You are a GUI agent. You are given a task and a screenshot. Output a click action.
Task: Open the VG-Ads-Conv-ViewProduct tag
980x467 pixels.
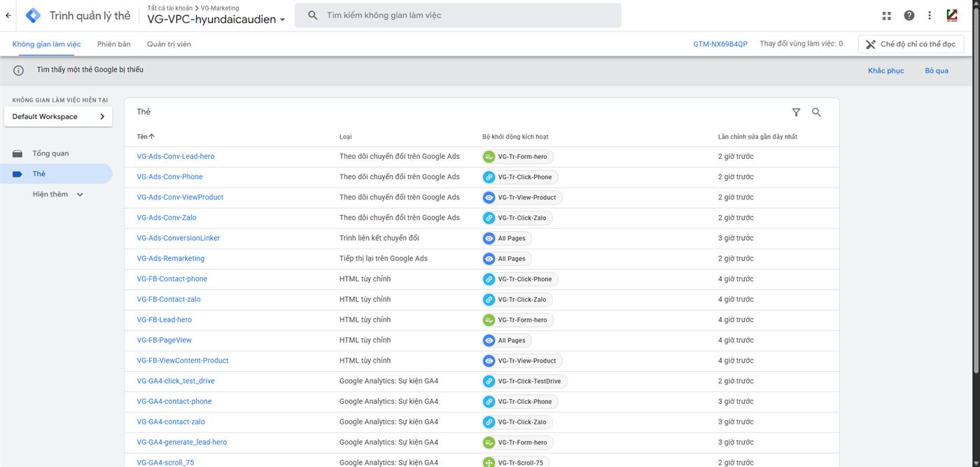[180, 197]
